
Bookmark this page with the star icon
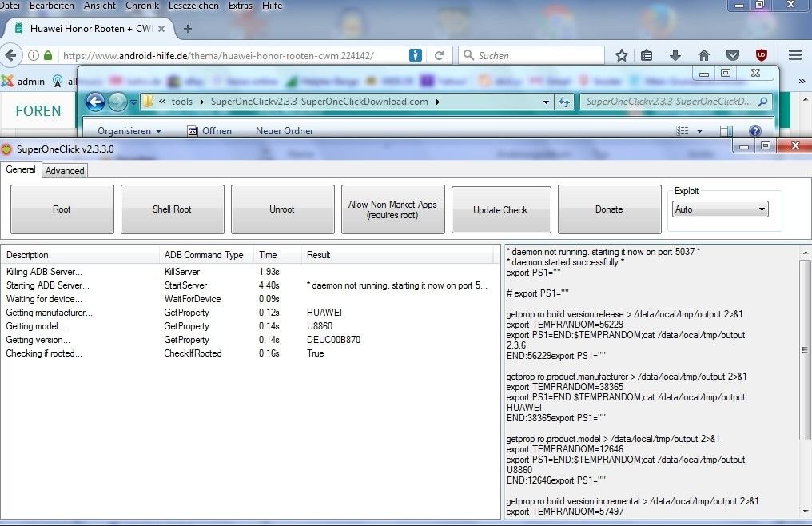[x=622, y=55]
